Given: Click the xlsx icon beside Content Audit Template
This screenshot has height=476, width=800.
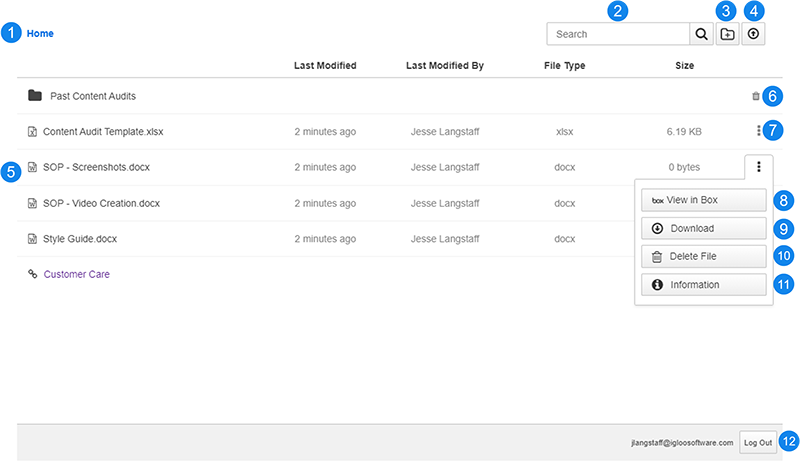Looking at the screenshot, I should coord(32,132).
